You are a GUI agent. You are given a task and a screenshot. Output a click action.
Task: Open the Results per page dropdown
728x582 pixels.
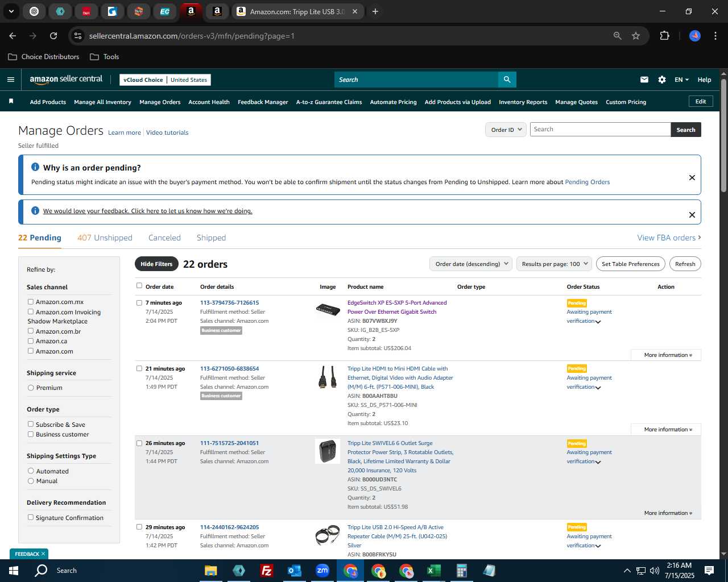point(554,264)
